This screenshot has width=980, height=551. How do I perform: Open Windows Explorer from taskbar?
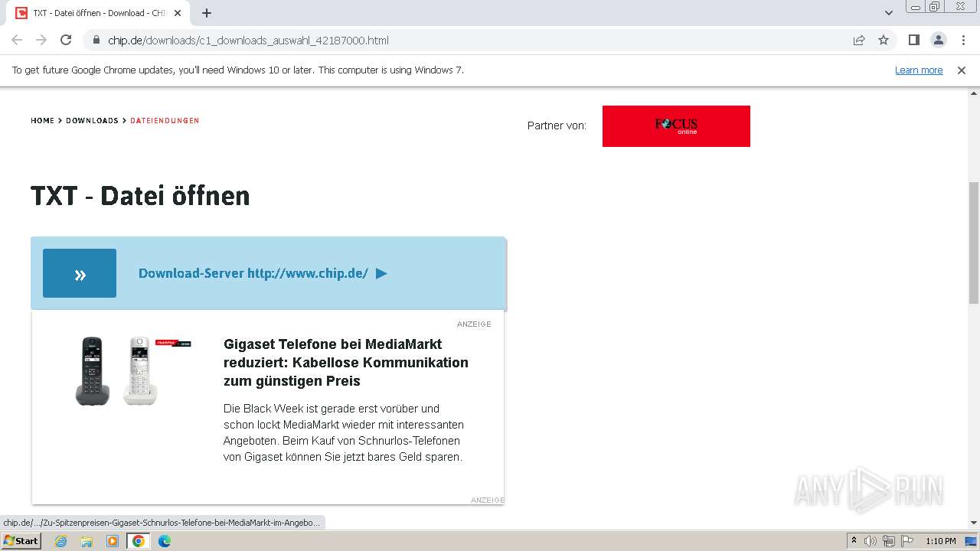coord(87,541)
